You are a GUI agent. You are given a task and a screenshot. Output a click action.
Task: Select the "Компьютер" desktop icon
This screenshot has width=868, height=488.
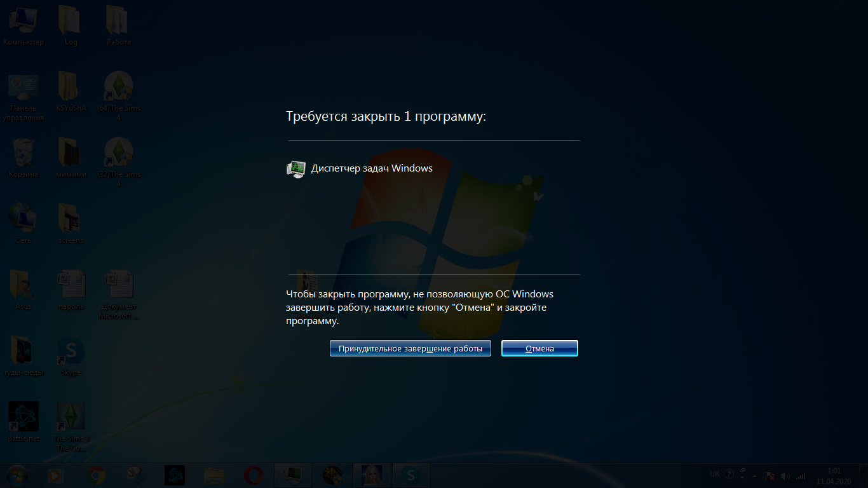[24, 27]
